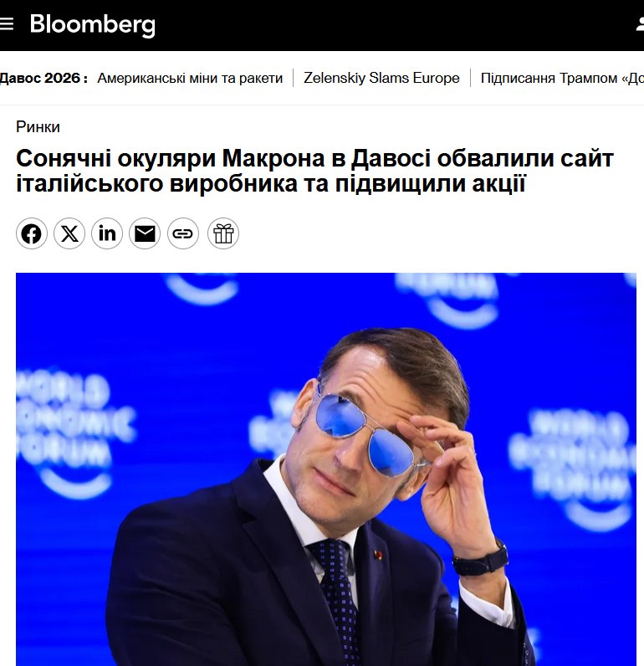Copy article link with chain icon
The image size is (644, 666).
[x=183, y=233]
